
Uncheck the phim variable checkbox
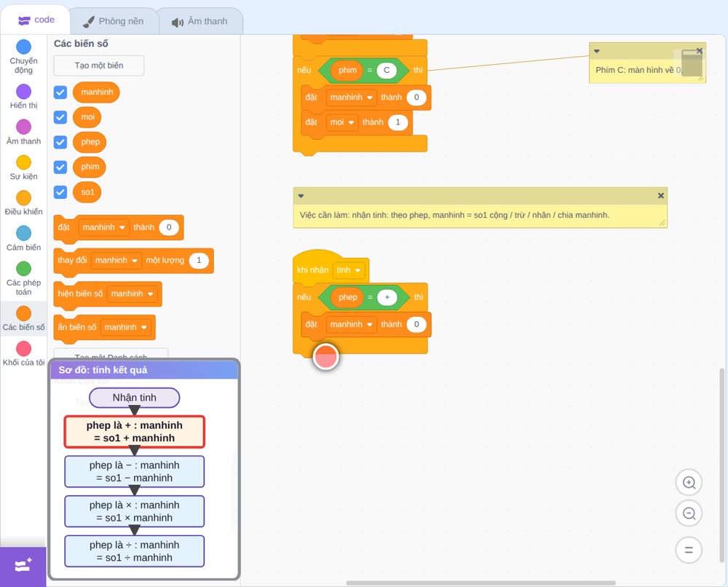pyautogui.click(x=60, y=168)
